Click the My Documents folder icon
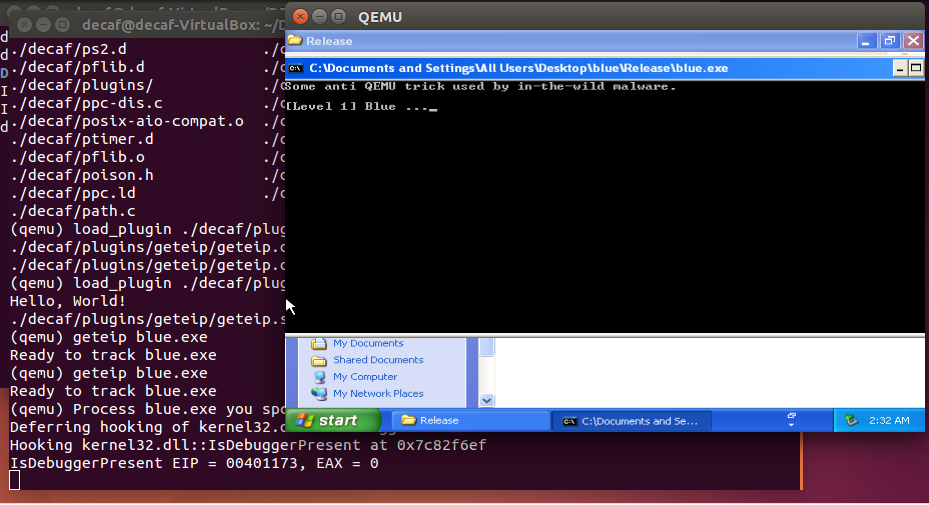 pyautogui.click(x=319, y=343)
